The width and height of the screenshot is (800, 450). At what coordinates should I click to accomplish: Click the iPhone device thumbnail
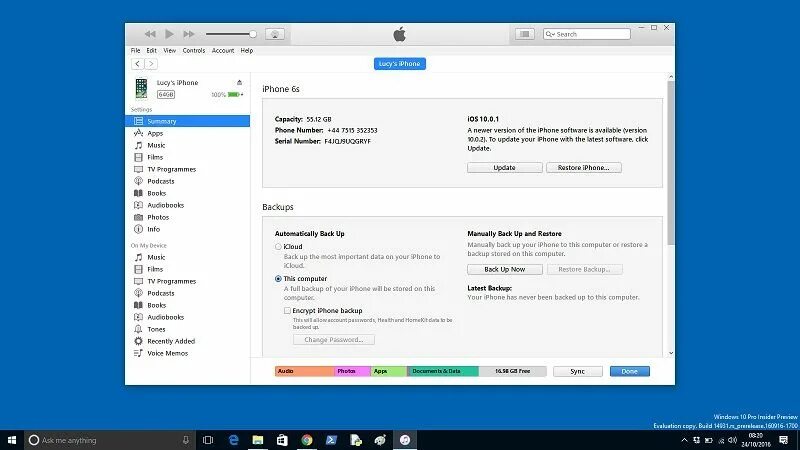(141, 88)
